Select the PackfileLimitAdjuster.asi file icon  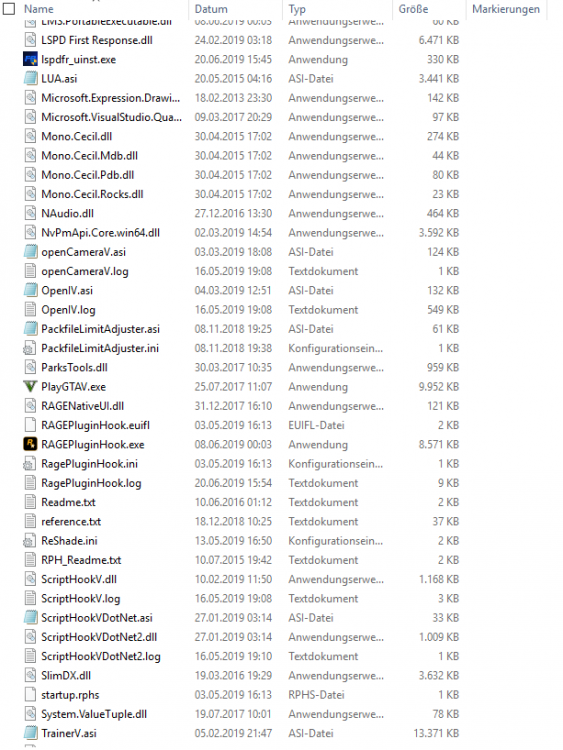30,329
